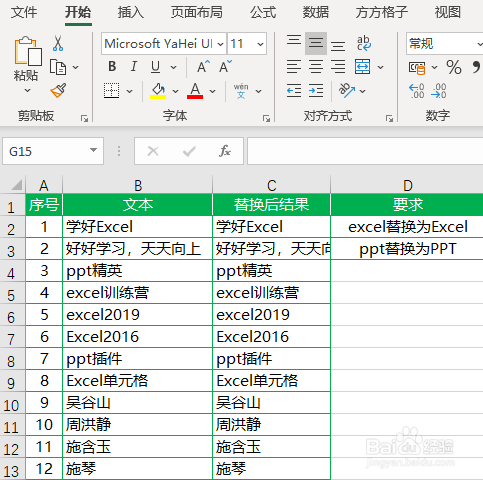This screenshot has height=480, width=483.
Task: Expand copy options arrow
Action: 76,67
